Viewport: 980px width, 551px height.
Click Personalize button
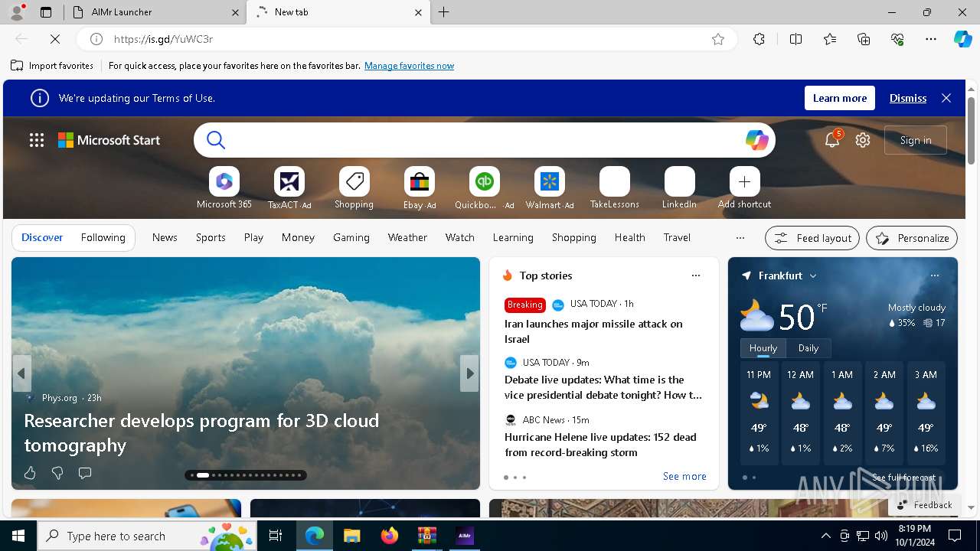point(912,238)
